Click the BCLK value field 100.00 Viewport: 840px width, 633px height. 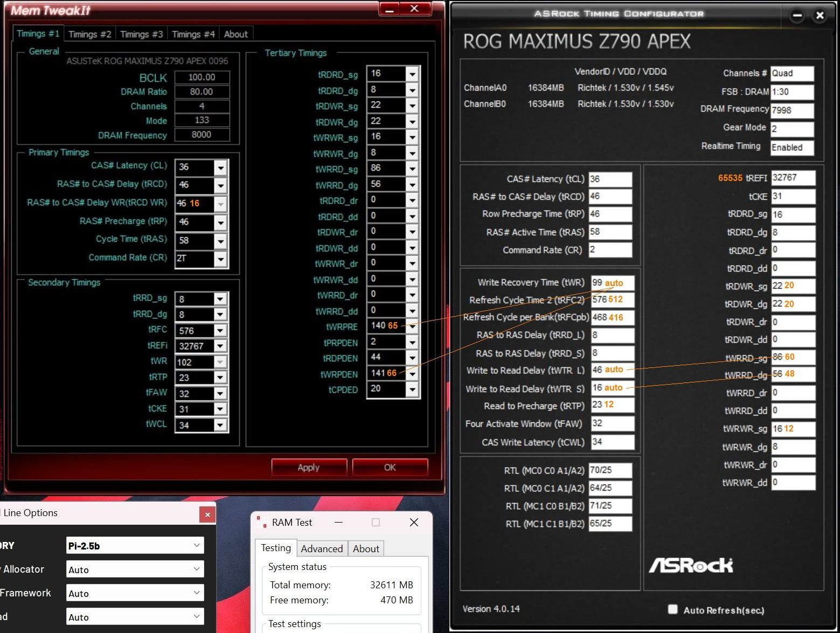point(202,77)
